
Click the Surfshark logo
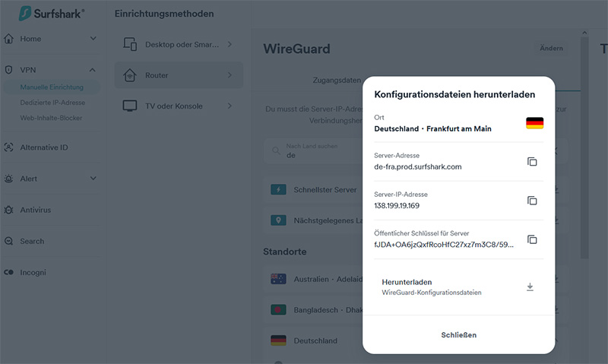pyautogui.click(x=52, y=14)
